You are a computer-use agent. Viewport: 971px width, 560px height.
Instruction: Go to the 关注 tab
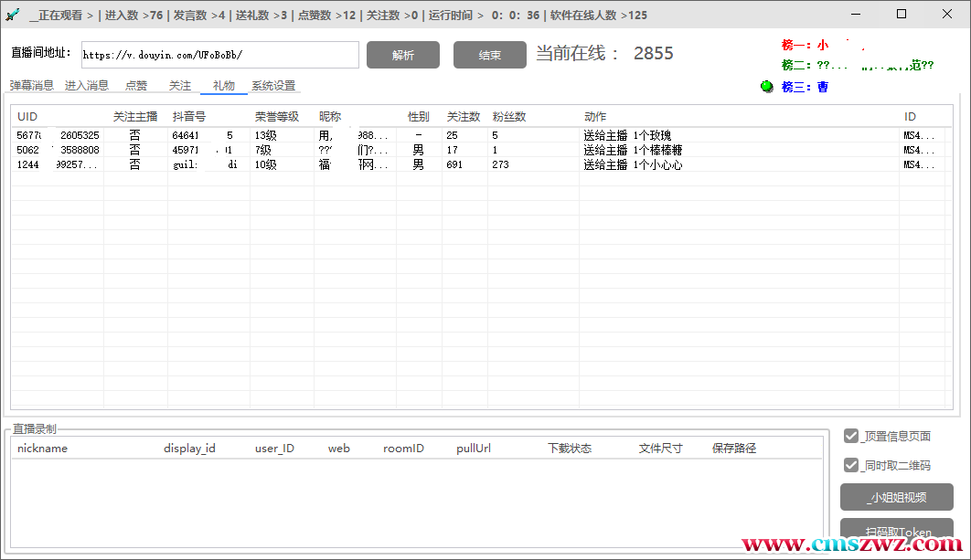tap(180, 86)
